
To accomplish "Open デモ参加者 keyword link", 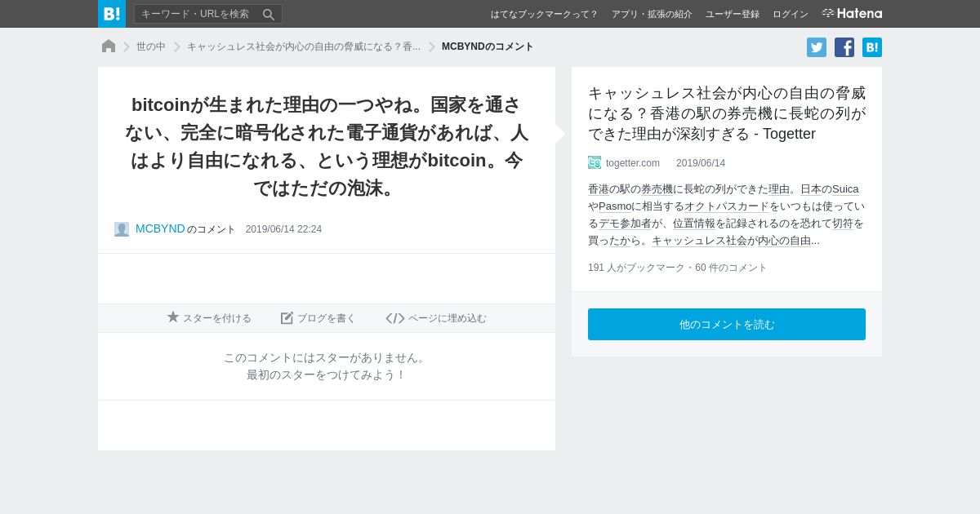I will [625, 224].
